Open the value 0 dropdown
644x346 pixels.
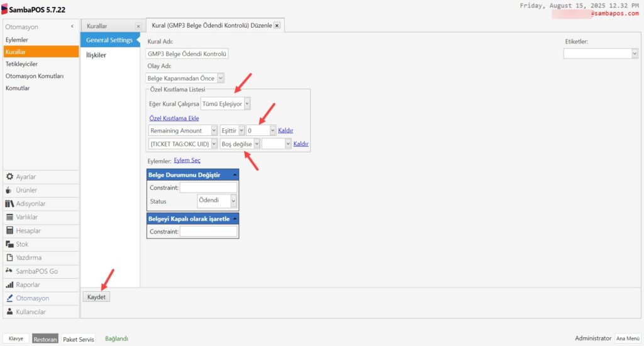272,130
